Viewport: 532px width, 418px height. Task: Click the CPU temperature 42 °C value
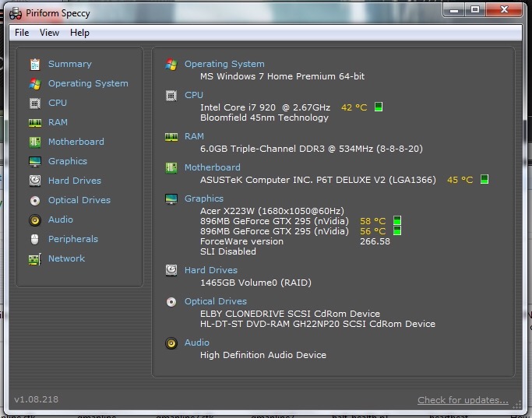click(354, 107)
